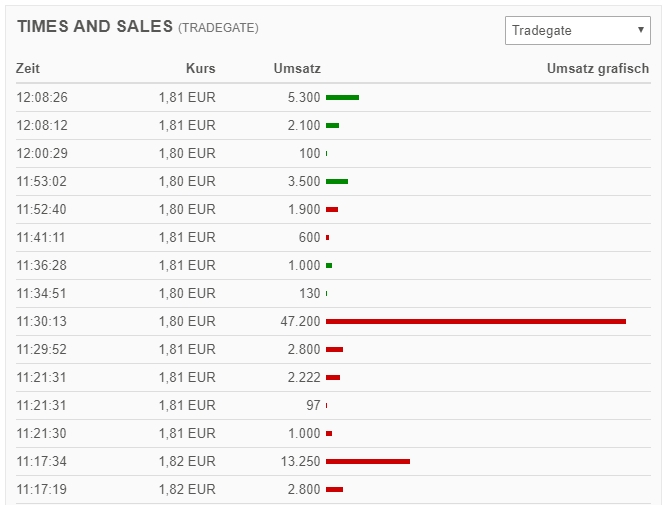Select the 12:08:26 trade row time
667x505 pixels.
42,97
